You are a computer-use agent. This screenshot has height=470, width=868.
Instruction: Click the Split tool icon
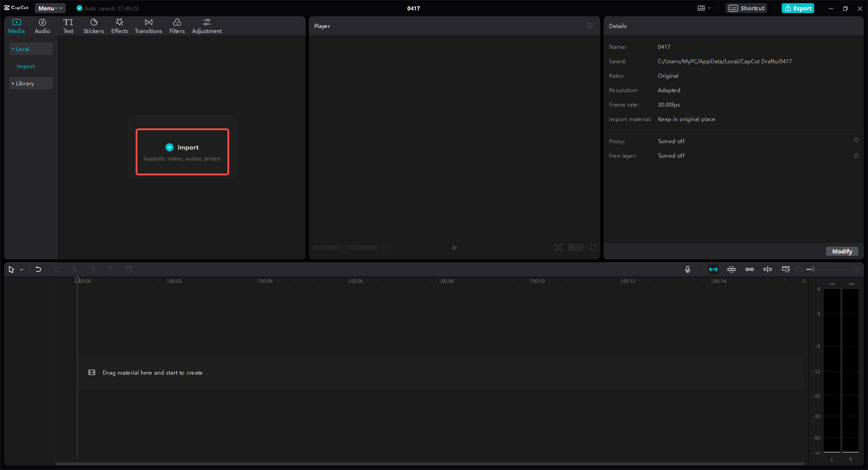pyautogui.click(x=75, y=269)
